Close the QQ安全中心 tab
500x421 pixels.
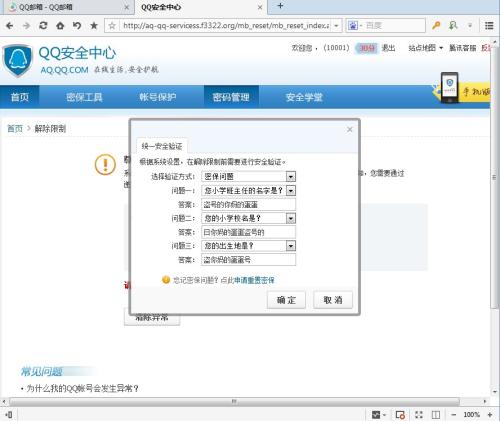point(260,7)
